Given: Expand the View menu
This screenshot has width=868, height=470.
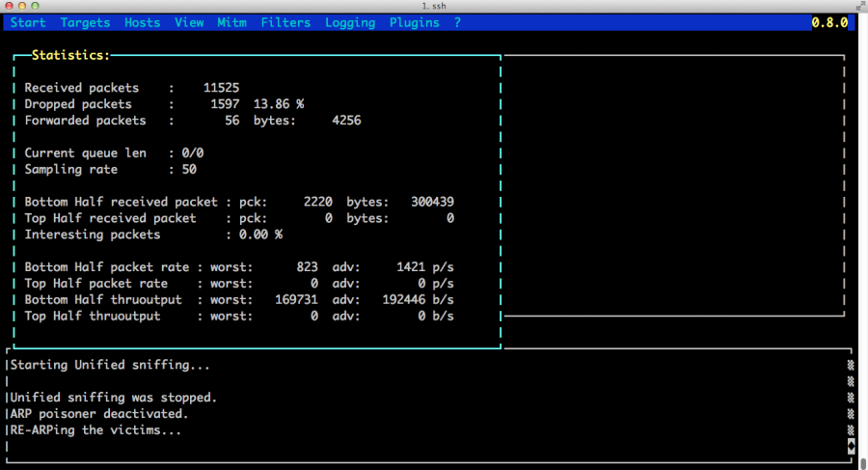Looking at the screenshot, I should pyautogui.click(x=189, y=22).
